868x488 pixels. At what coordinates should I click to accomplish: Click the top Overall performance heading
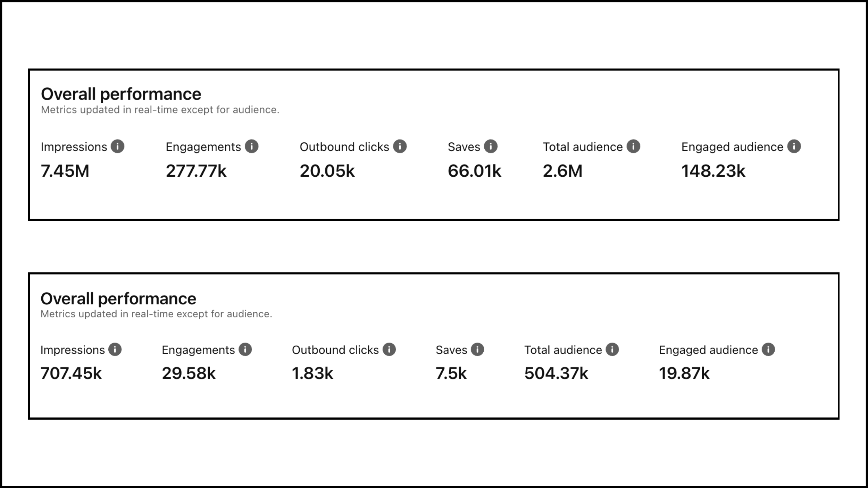[121, 93]
